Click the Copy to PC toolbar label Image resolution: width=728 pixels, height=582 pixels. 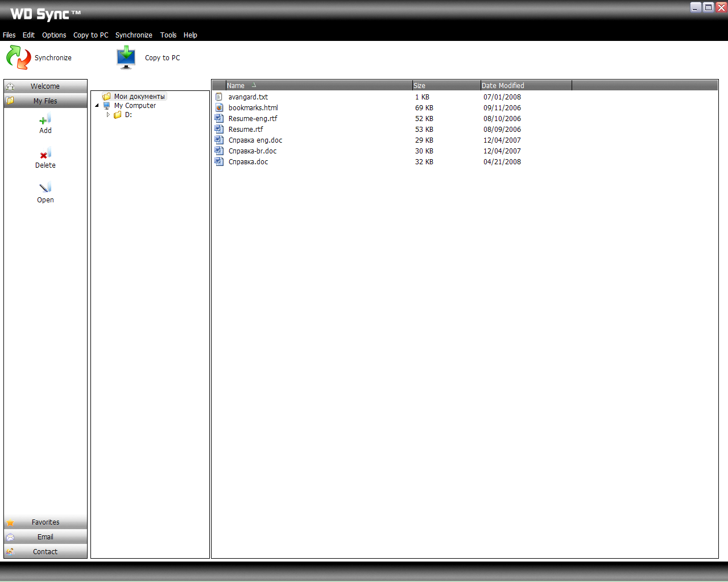coord(162,58)
